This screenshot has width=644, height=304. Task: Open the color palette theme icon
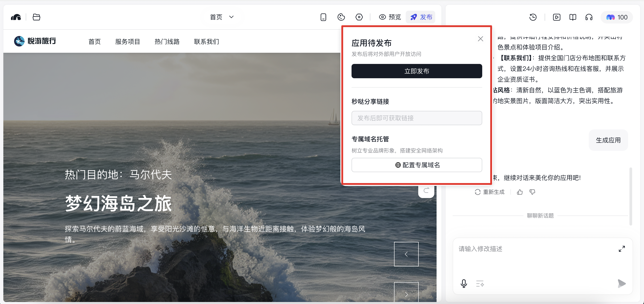click(341, 17)
